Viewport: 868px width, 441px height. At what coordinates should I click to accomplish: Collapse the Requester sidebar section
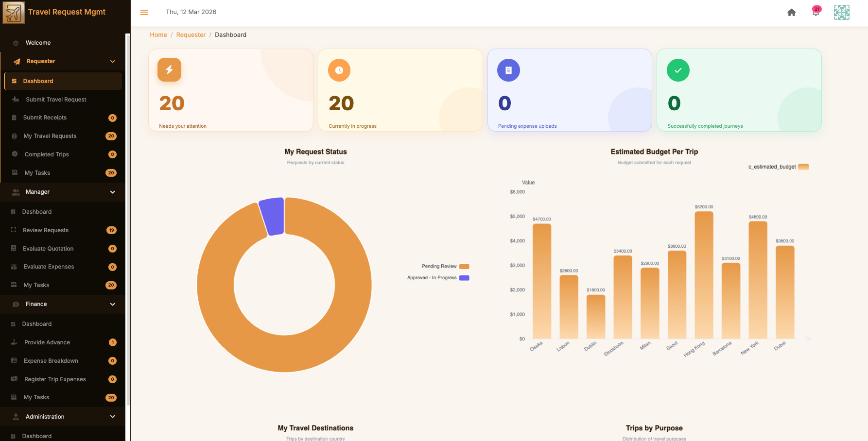point(112,61)
